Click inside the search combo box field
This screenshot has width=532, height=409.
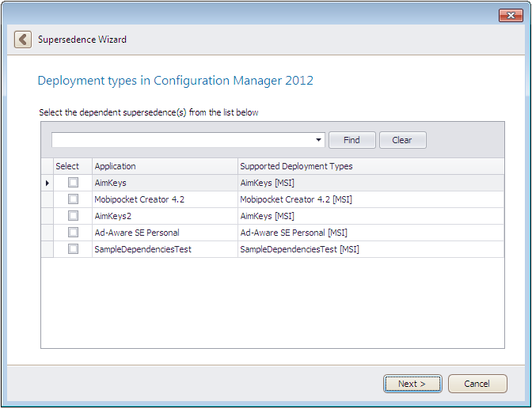[182, 140]
